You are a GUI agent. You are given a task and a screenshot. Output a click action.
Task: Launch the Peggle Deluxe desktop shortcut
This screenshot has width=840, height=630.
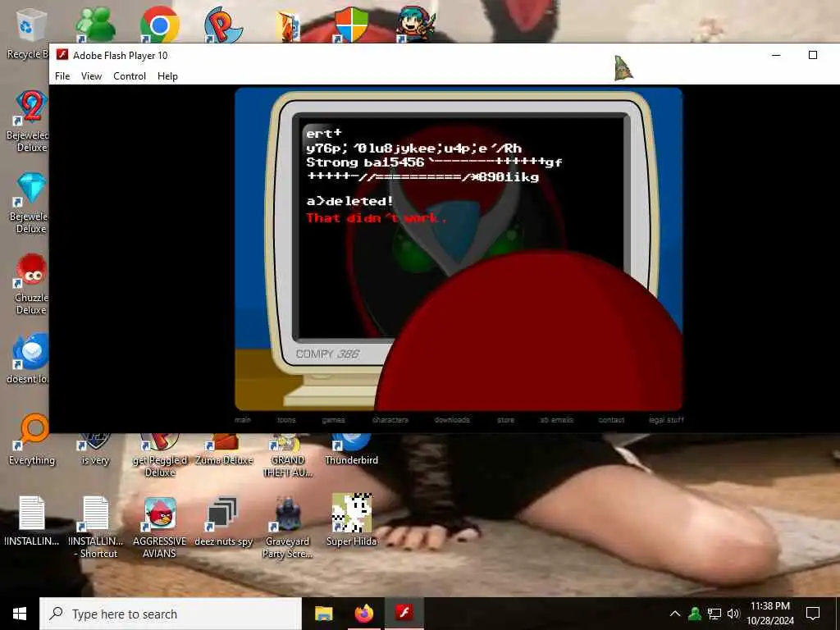pos(160,455)
